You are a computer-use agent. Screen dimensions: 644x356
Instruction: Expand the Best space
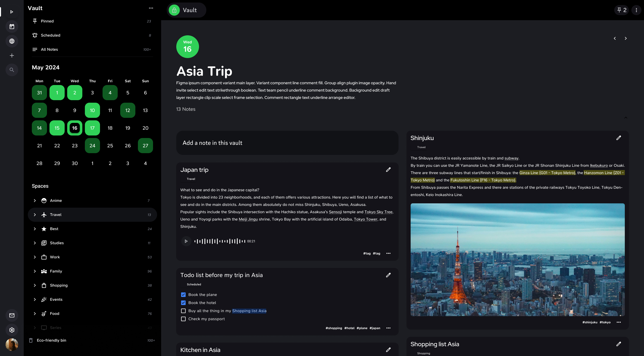tap(35, 229)
